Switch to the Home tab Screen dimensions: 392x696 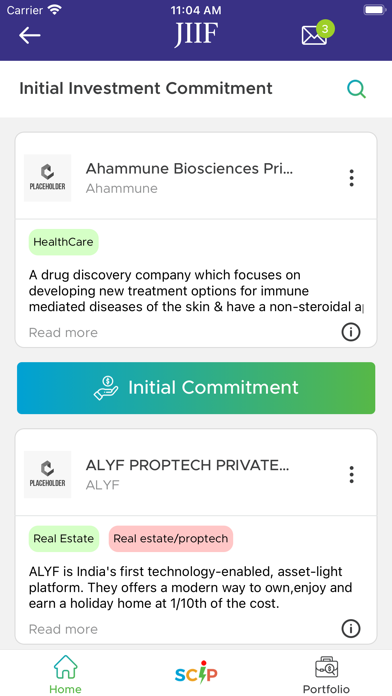(65, 674)
